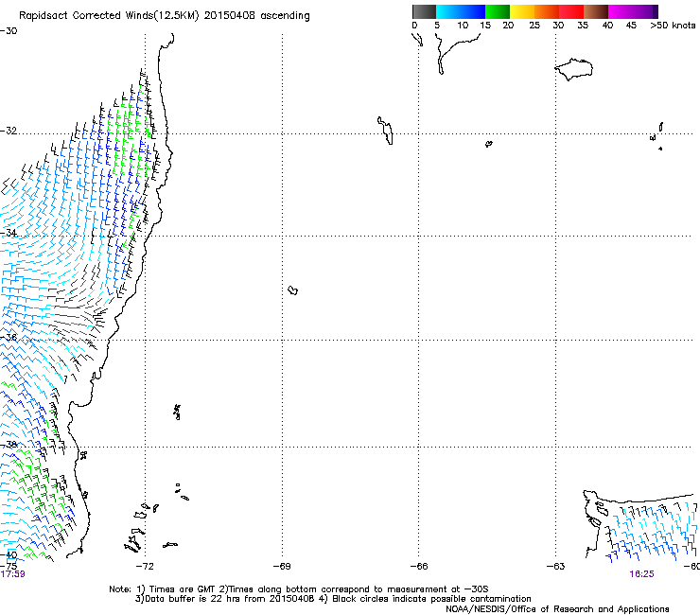Click the legend label '10'

pyautogui.click(x=463, y=26)
